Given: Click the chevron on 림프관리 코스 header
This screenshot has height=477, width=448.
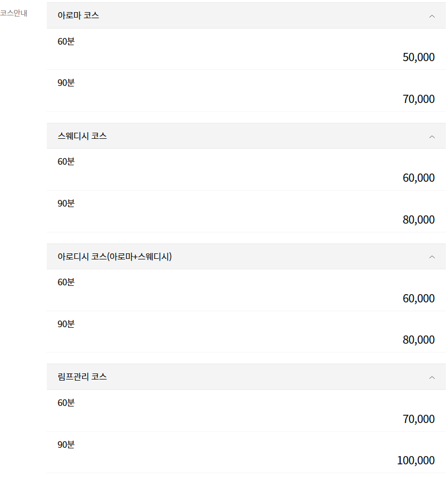Looking at the screenshot, I should pyautogui.click(x=433, y=377).
